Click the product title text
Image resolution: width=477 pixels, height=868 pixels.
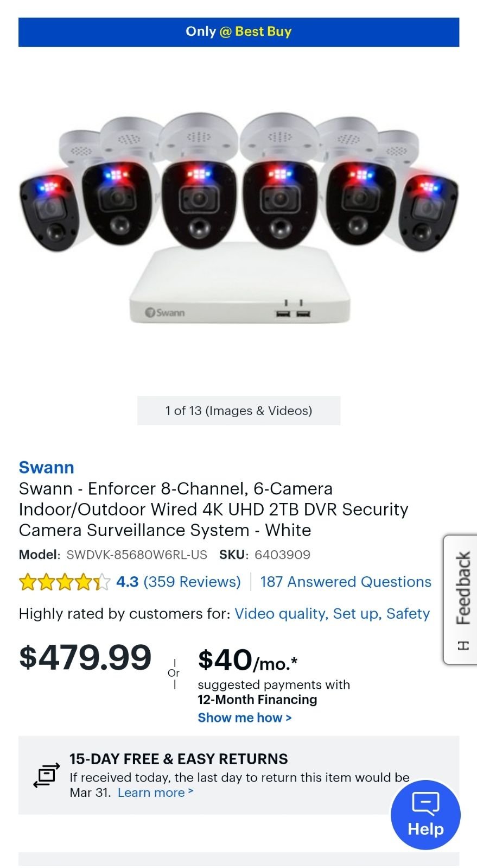(214, 510)
